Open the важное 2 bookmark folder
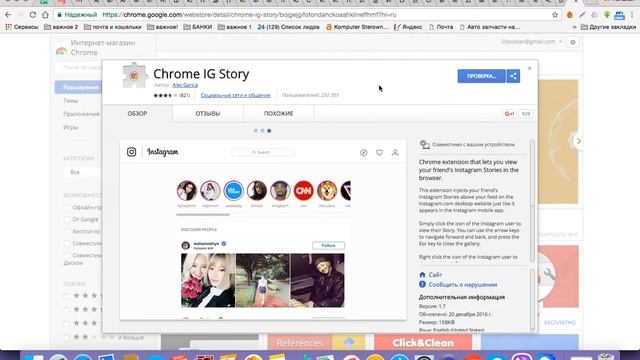Viewport: 640px width, 360px height. click(61, 27)
